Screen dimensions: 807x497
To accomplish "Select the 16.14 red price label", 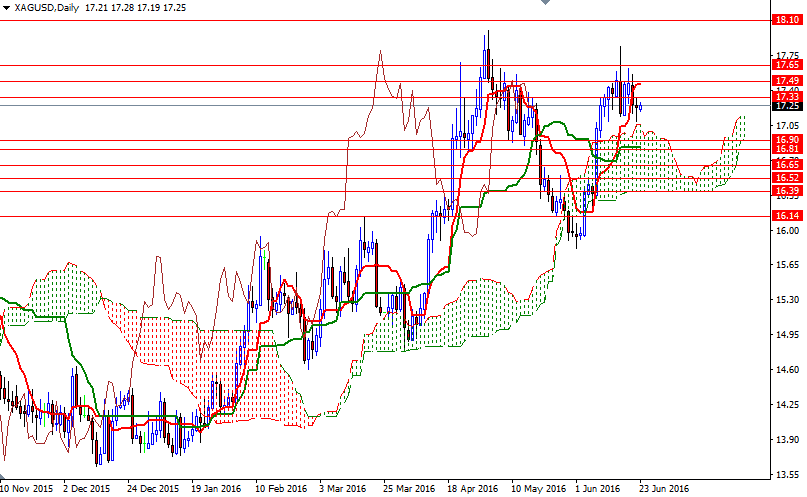I will (x=785, y=216).
